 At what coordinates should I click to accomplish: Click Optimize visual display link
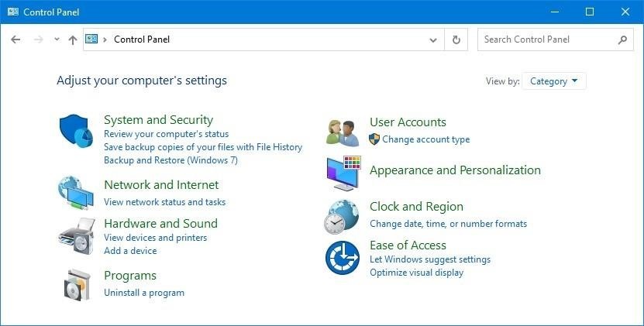tap(416, 273)
